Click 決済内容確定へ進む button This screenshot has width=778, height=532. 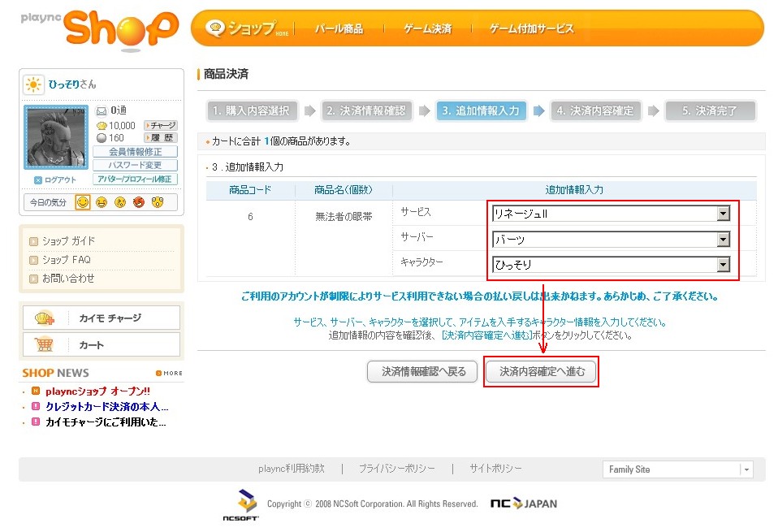[542, 372]
